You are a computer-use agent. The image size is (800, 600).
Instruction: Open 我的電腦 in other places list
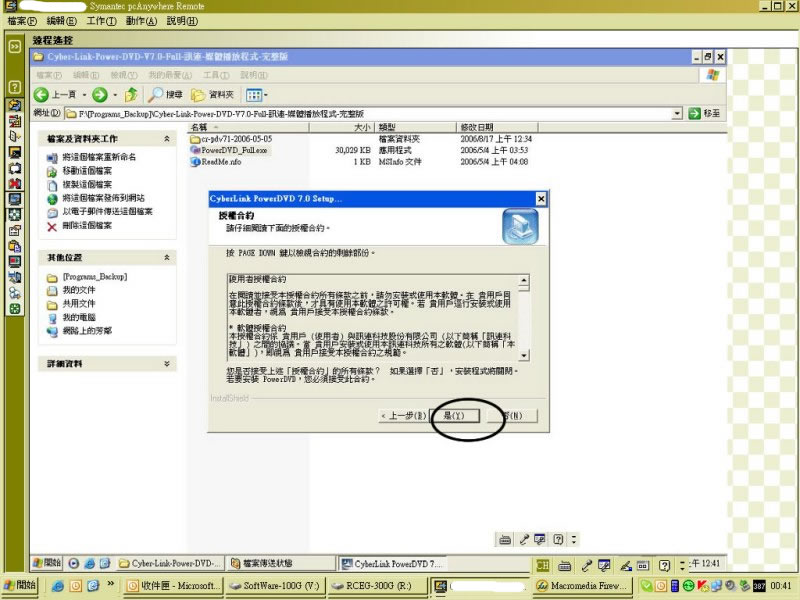(79, 317)
